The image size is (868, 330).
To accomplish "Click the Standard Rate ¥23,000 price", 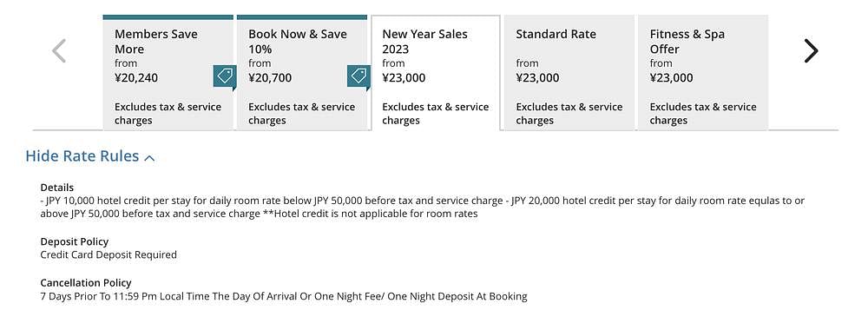I will click(x=537, y=78).
